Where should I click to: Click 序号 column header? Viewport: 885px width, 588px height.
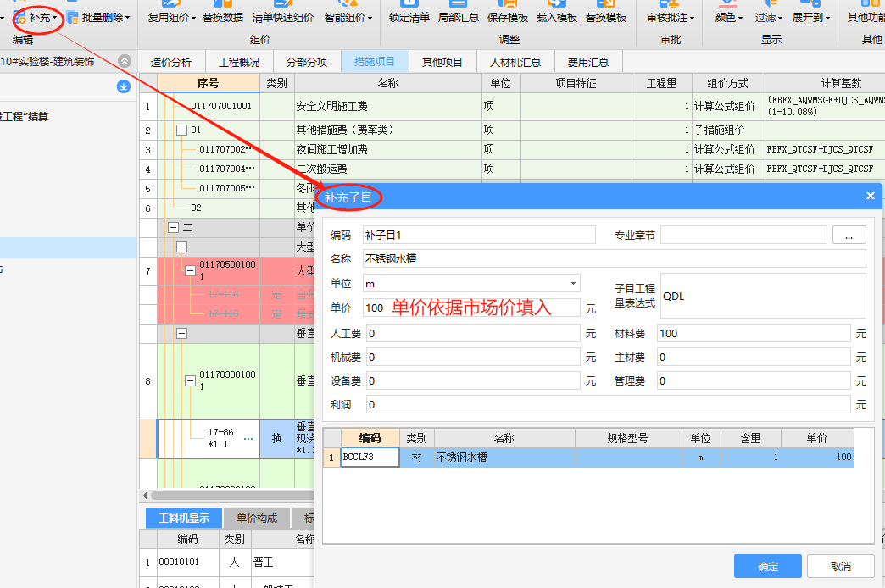click(209, 83)
